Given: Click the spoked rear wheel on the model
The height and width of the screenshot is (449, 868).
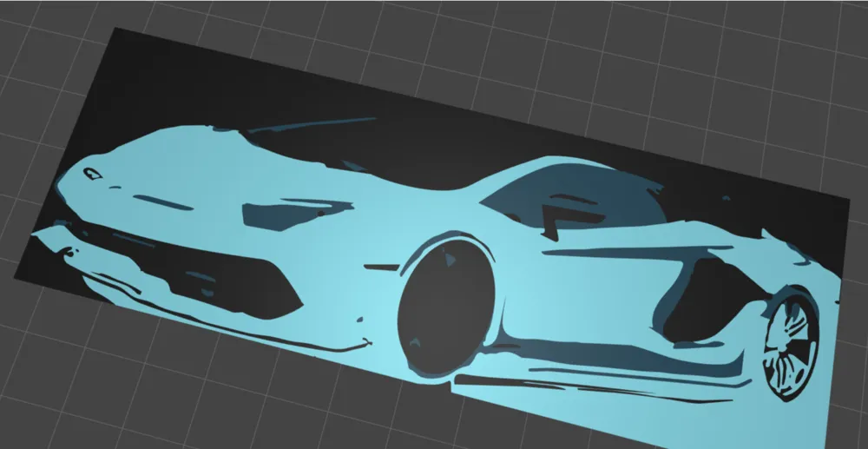Looking at the screenshot, I should tap(791, 346).
